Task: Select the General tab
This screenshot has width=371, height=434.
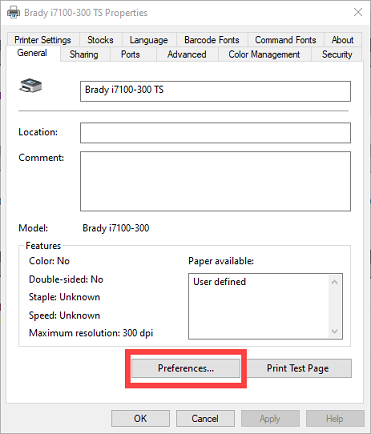Action: point(32,53)
